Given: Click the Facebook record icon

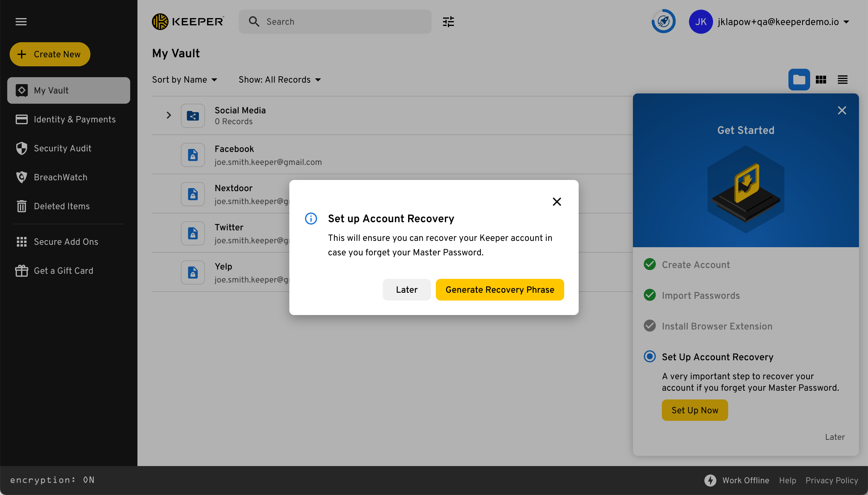Looking at the screenshot, I should pyautogui.click(x=193, y=155).
